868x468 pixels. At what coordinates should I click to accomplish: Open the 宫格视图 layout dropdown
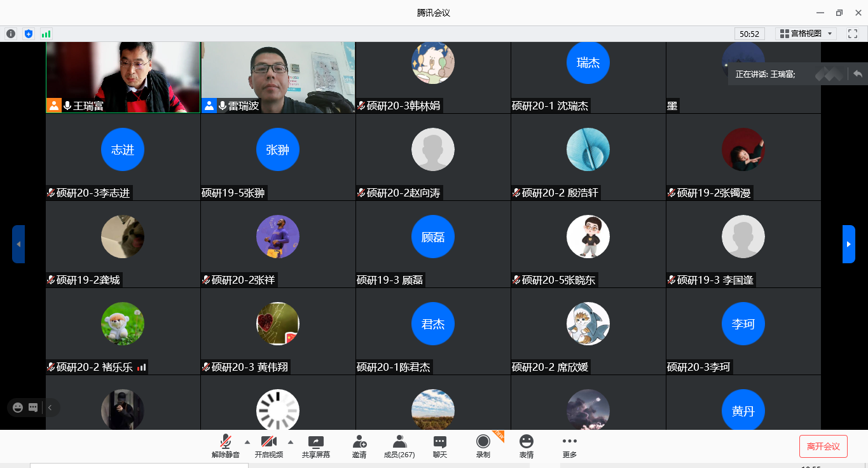tap(806, 34)
